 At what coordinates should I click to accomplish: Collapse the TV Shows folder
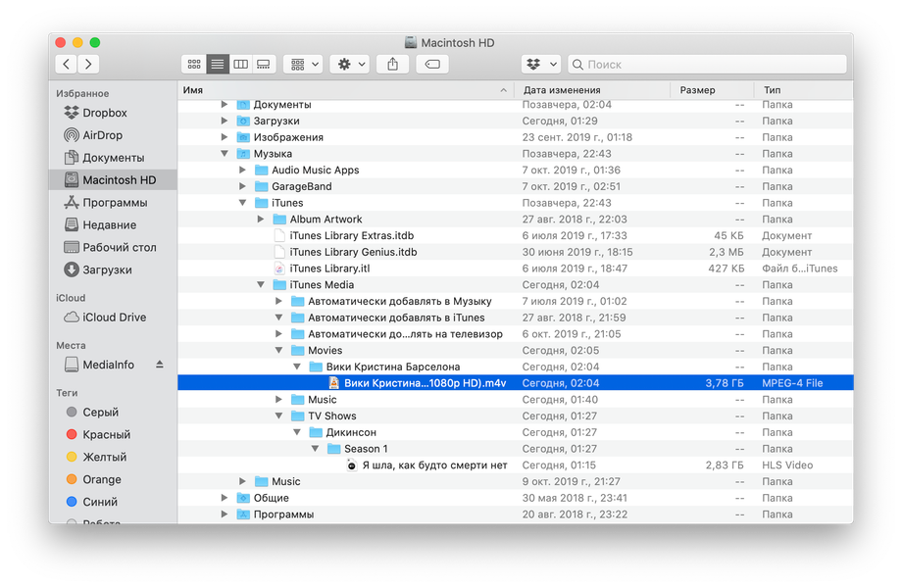[278, 416]
